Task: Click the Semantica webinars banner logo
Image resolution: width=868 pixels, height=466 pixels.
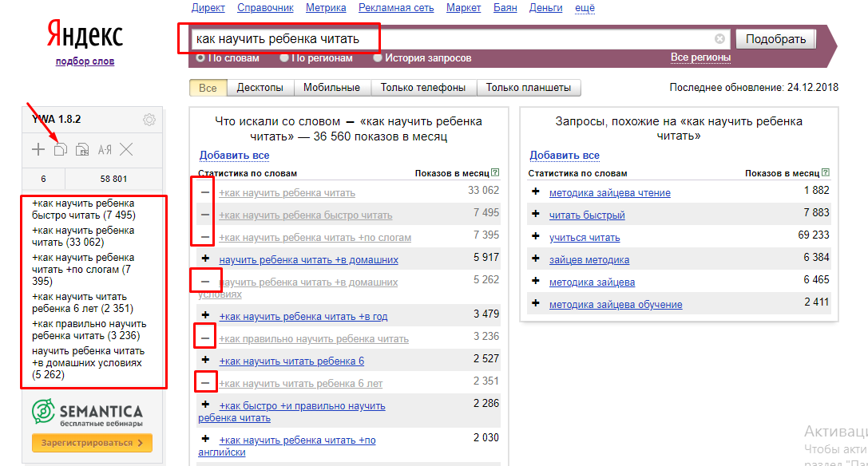Action: 88,413
